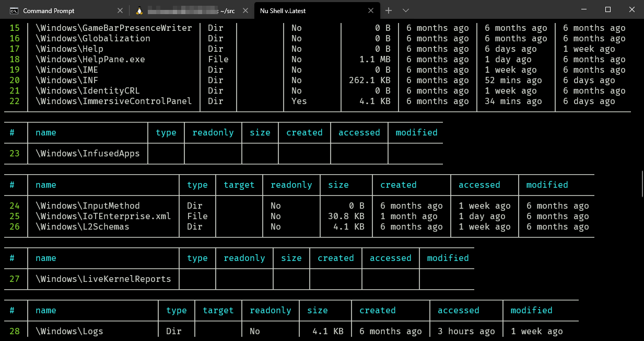644x341 pixels.
Task: Click the maximize icon on the title bar
Action: [607, 10]
